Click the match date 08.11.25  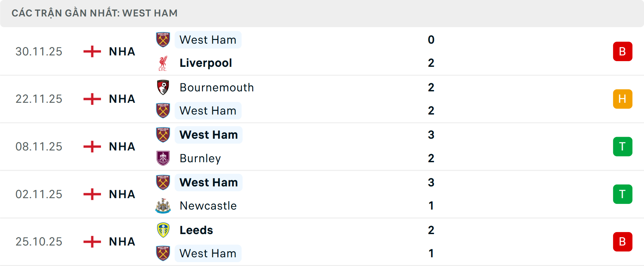click(39, 146)
